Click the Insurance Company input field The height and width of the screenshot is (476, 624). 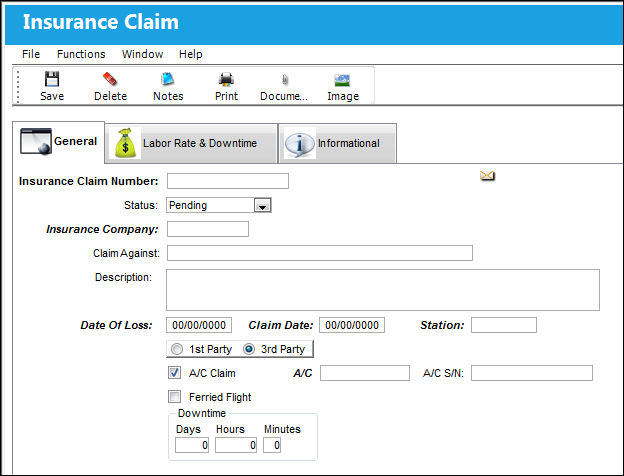tap(208, 229)
